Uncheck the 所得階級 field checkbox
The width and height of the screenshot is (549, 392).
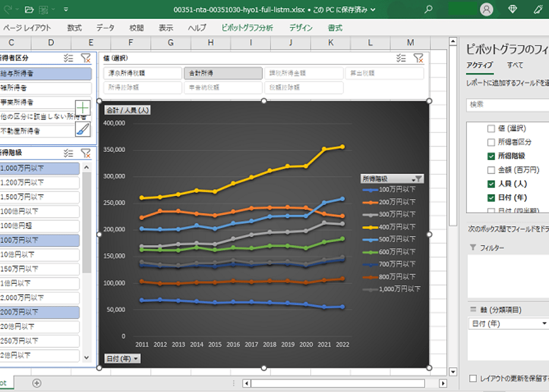point(491,156)
